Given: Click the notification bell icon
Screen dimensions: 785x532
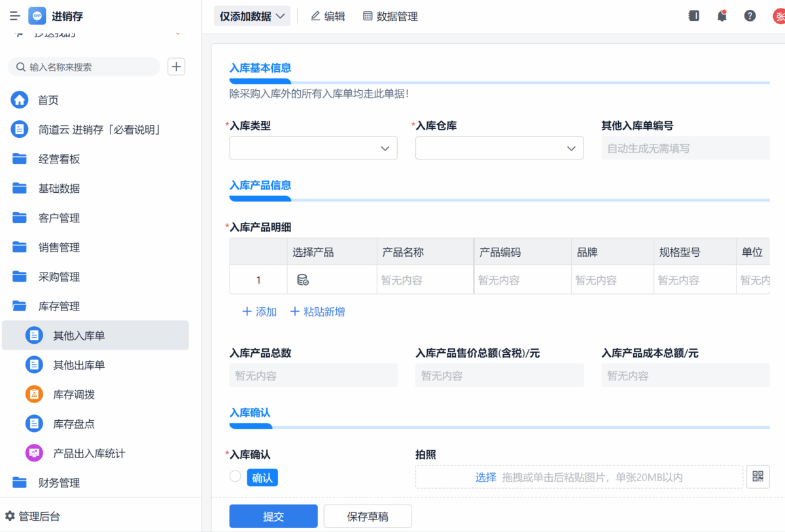Looking at the screenshot, I should (x=722, y=16).
